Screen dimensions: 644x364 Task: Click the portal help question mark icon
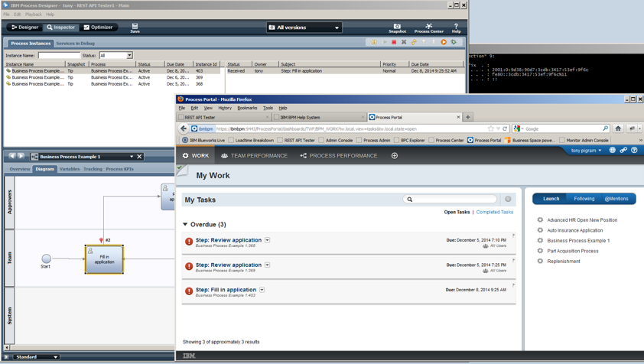[x=635, y=151]
